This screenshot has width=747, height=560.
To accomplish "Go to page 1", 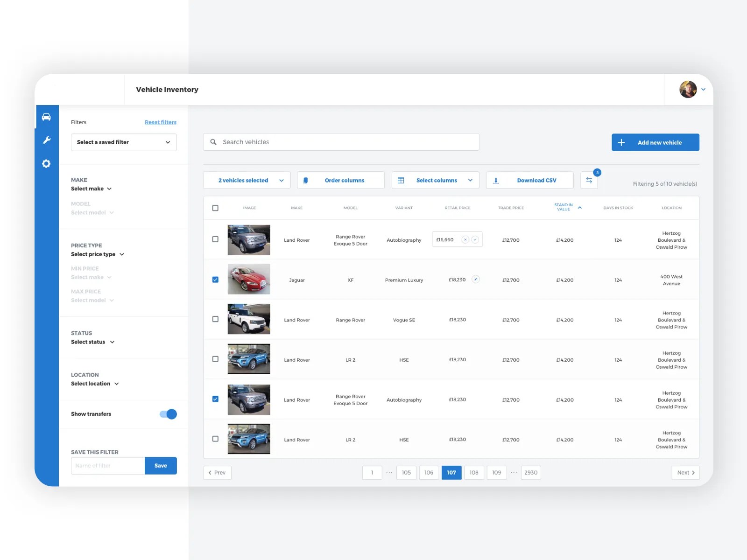I will point(372,473).
